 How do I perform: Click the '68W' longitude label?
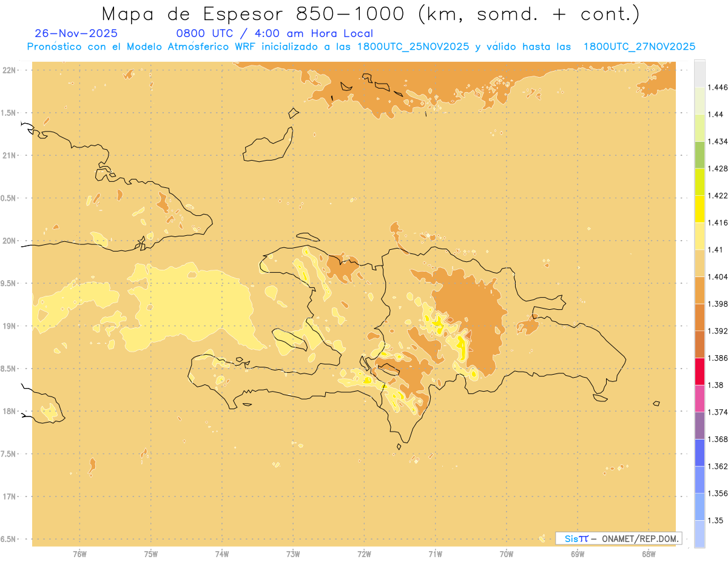pyautogui.click(x=649, y=554)
